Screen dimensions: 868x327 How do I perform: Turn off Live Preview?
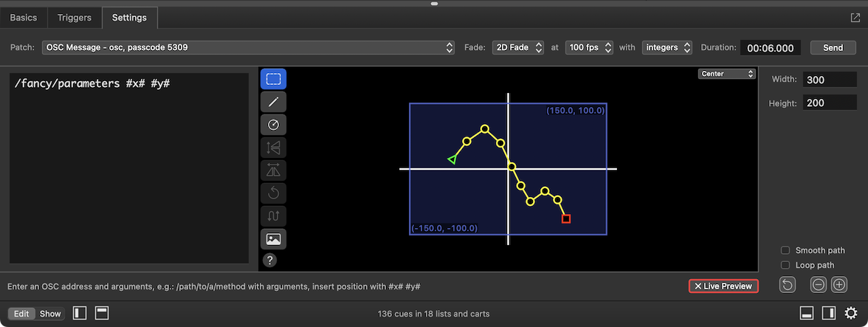[x=723, y=286]
